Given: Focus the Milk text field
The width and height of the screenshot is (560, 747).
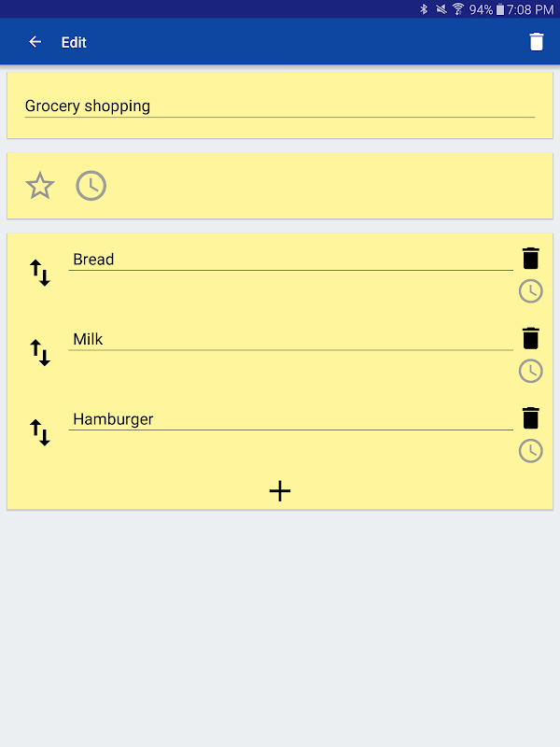Looking at the screenshot, I should [290, 339].
